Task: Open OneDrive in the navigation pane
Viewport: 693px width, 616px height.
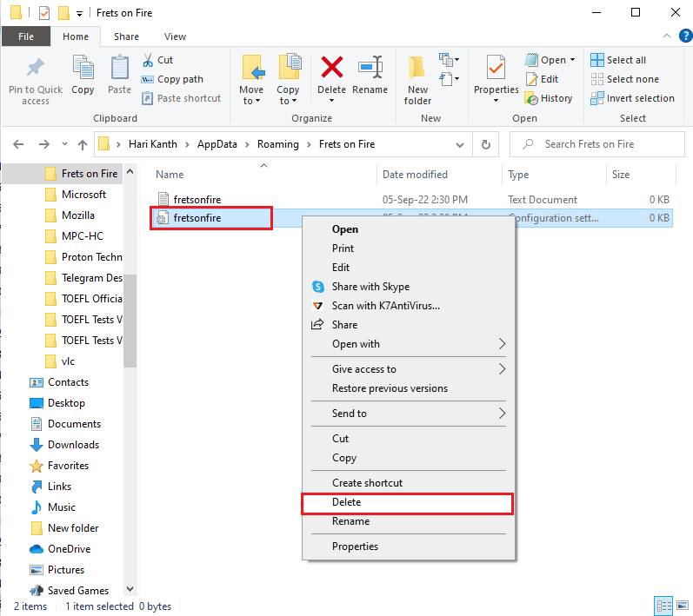Action: click(61, 549)
